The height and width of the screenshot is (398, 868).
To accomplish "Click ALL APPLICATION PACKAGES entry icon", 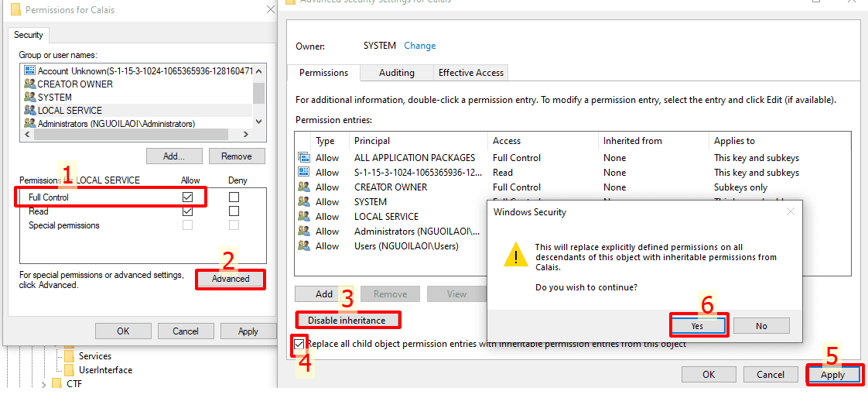I will click(x=303, y=158).
